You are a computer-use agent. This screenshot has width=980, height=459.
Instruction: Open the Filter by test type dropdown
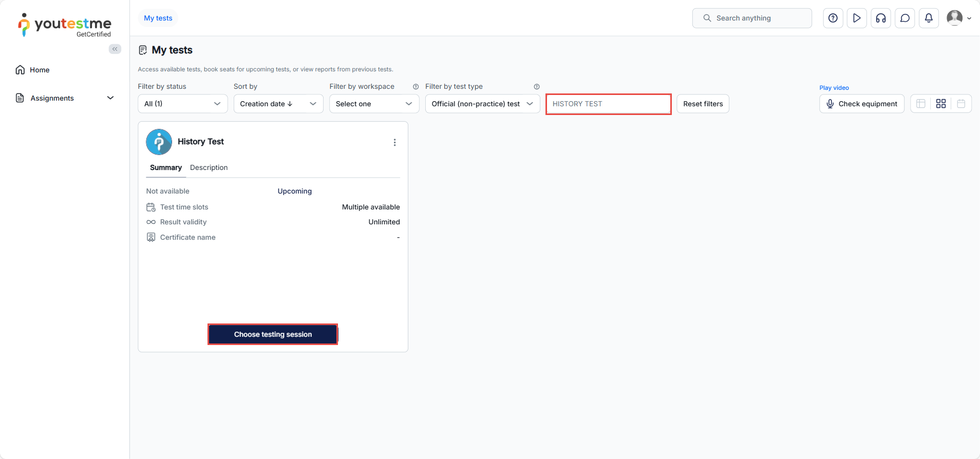[482, 104]
